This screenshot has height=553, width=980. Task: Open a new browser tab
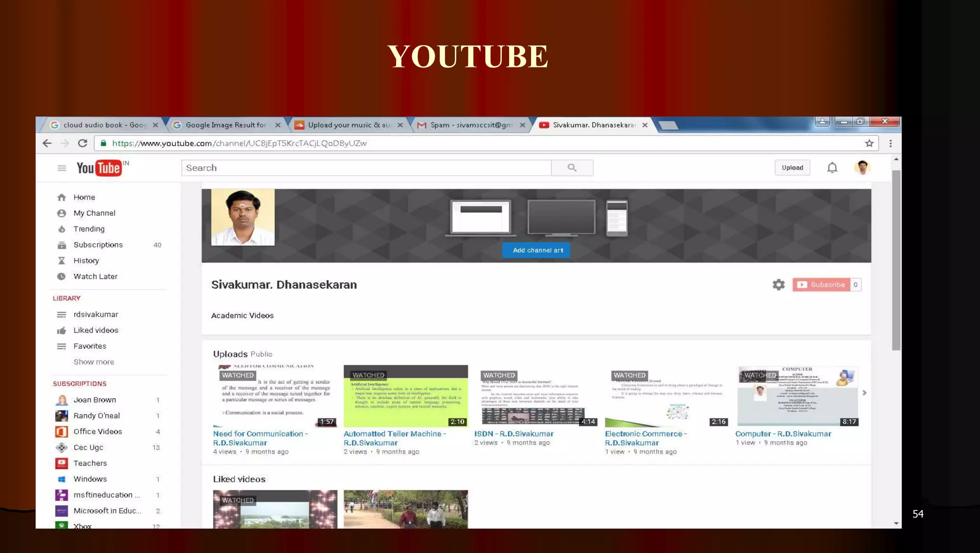click(x=668, y=125)
